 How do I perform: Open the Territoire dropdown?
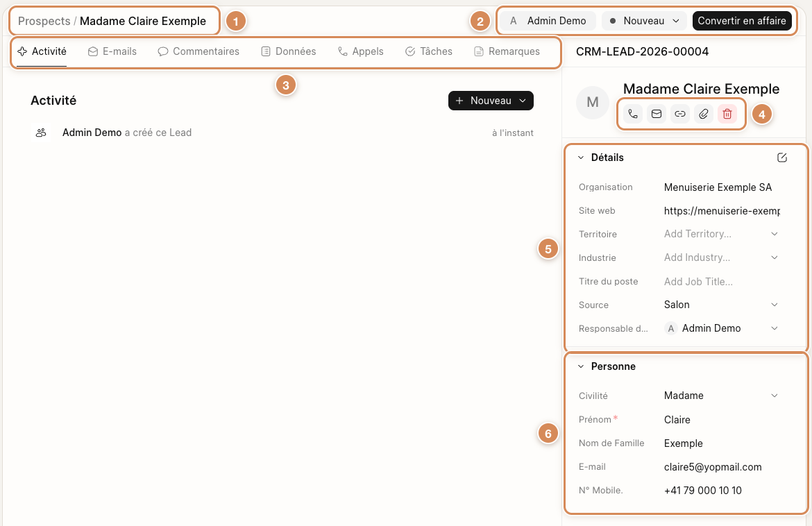721,234
